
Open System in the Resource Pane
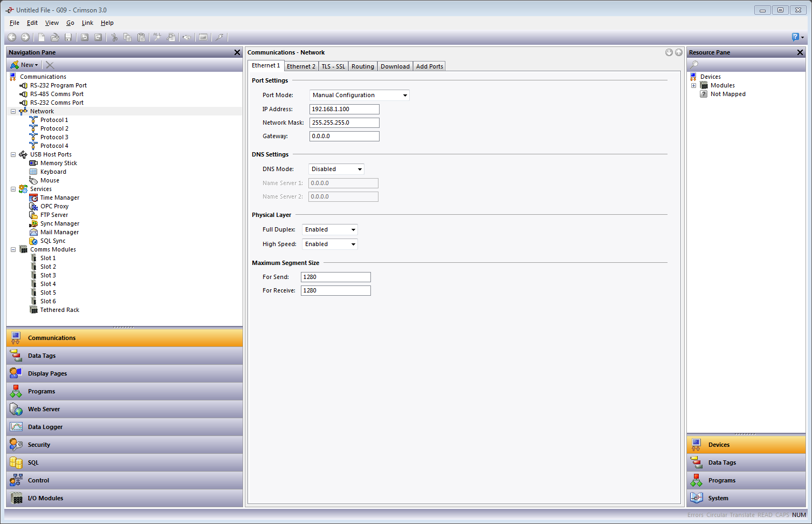click(x=746, y=498)
